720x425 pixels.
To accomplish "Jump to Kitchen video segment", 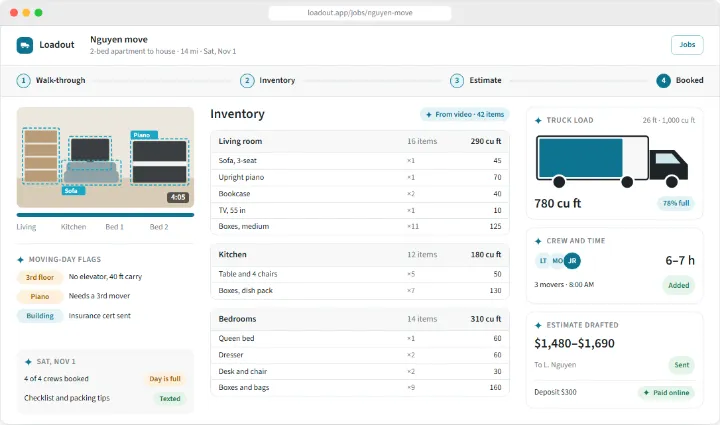I will coord(73,227).
